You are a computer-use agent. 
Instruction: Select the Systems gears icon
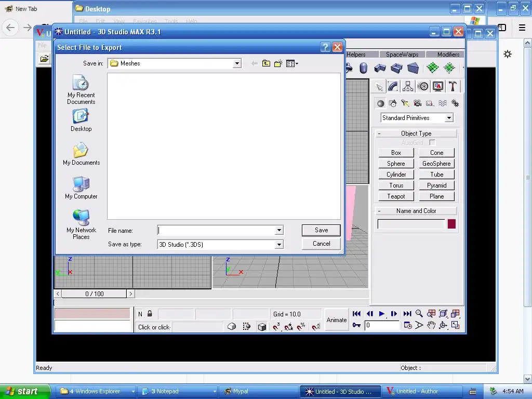(x=455, y=103)
